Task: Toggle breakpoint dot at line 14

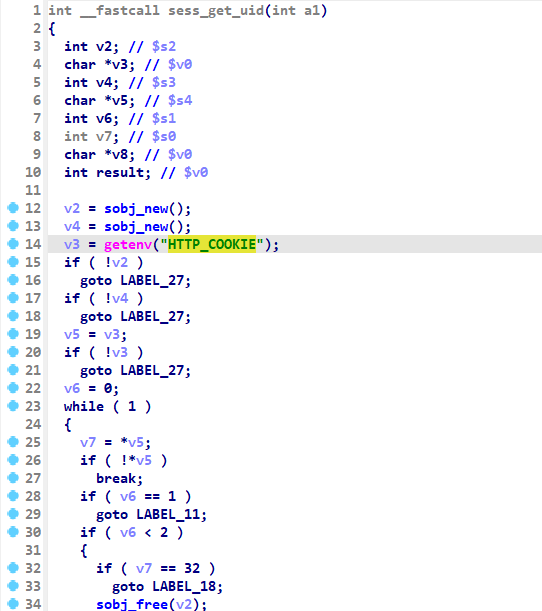Action: 13,244
